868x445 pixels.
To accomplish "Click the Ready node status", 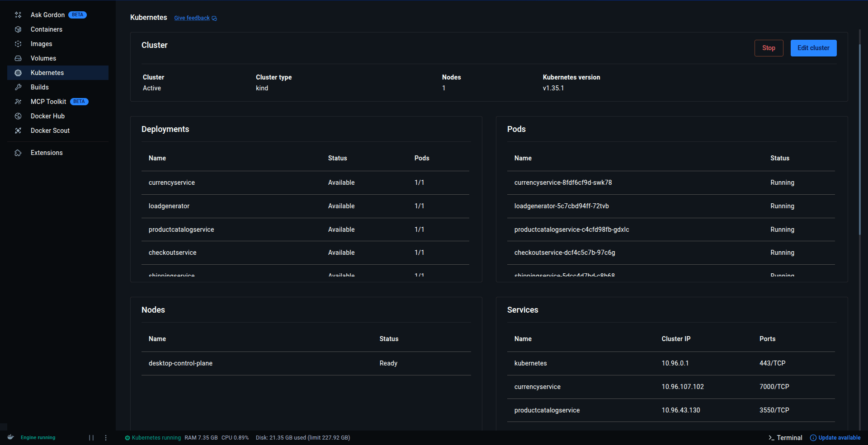I will 388,363.
